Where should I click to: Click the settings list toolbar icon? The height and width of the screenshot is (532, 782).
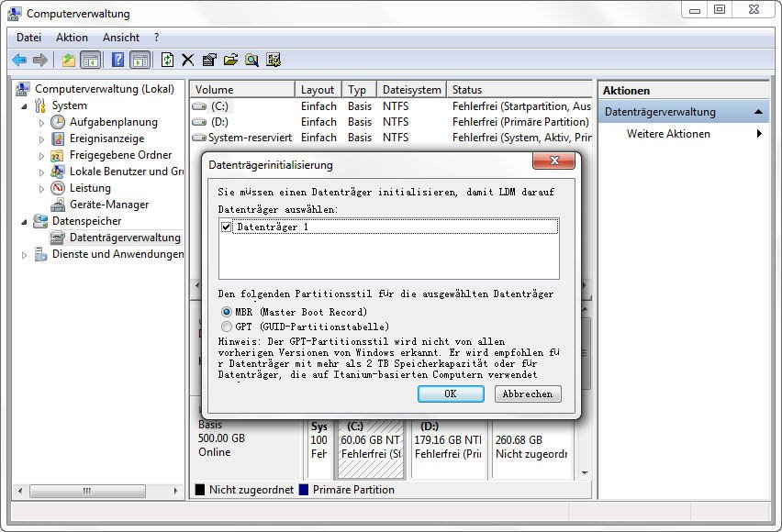(x=274, y=61)
